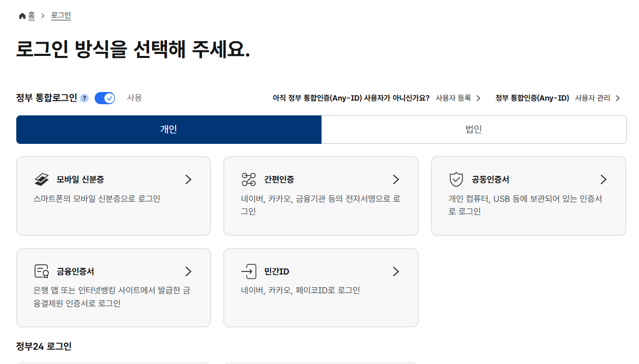Click the 민간ID sign-in arrow icon
Viewport: 639px width, 364px height.
(248, 271)
